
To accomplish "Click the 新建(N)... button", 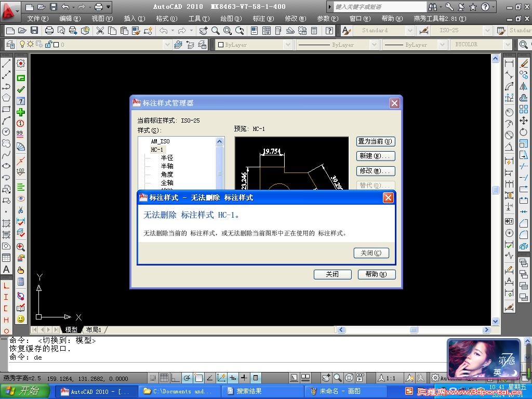I will [376, 156].
